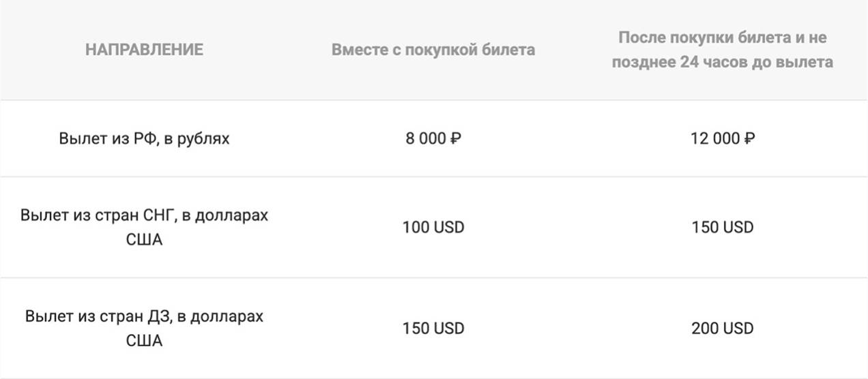868x379 pixels.
Task: Click the "Вместе с покупкой билета" header
Action: click(x=433, y=50)
